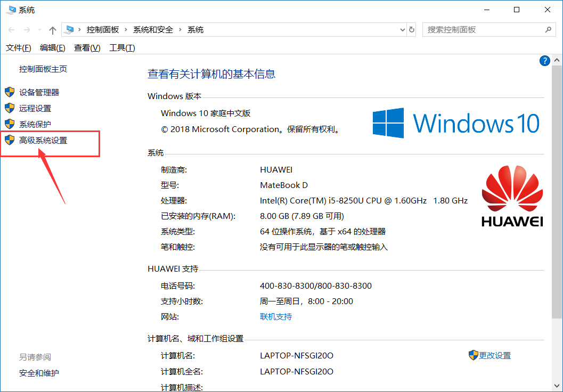
Task: Click the shield icon beside 远程设置
Action: pyautogui.click(x=10, y=108)
